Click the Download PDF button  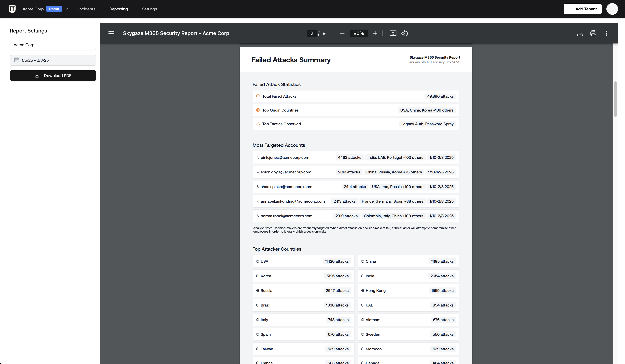53,76
